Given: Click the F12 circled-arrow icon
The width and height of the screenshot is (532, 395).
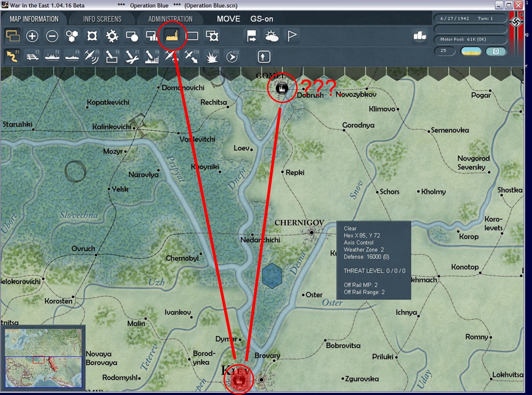Looking at the screenshot, I should (232, 56).
